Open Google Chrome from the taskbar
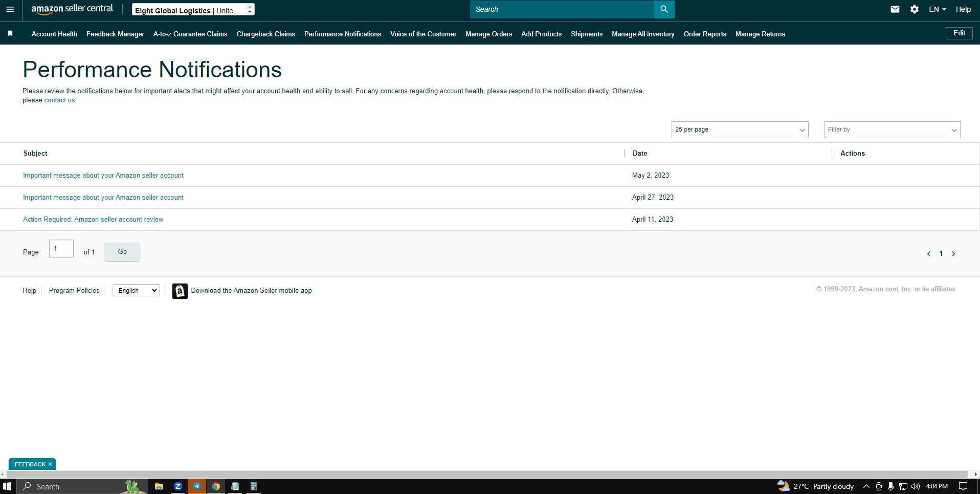980x494 pixels. 216,486
